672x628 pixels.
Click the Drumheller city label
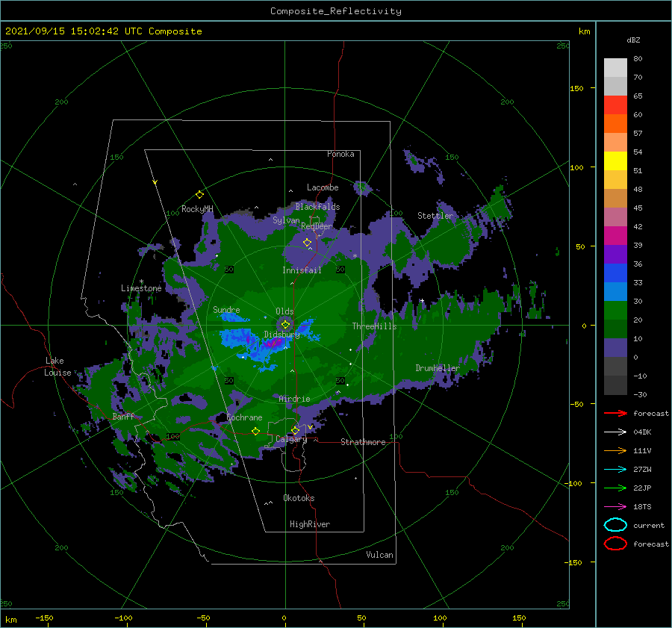coord(438,368)
